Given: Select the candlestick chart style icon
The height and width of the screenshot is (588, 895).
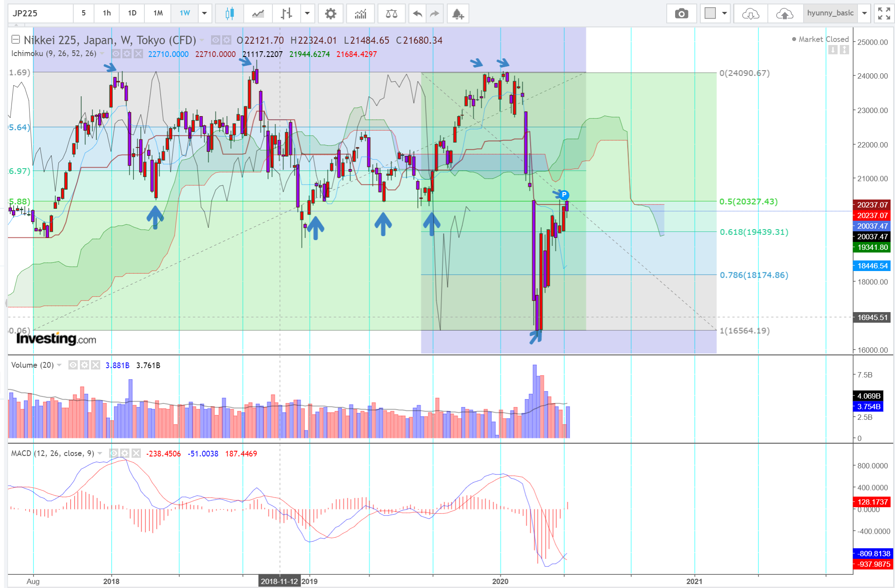Looking at the screenshot, I should coord(229,14).
